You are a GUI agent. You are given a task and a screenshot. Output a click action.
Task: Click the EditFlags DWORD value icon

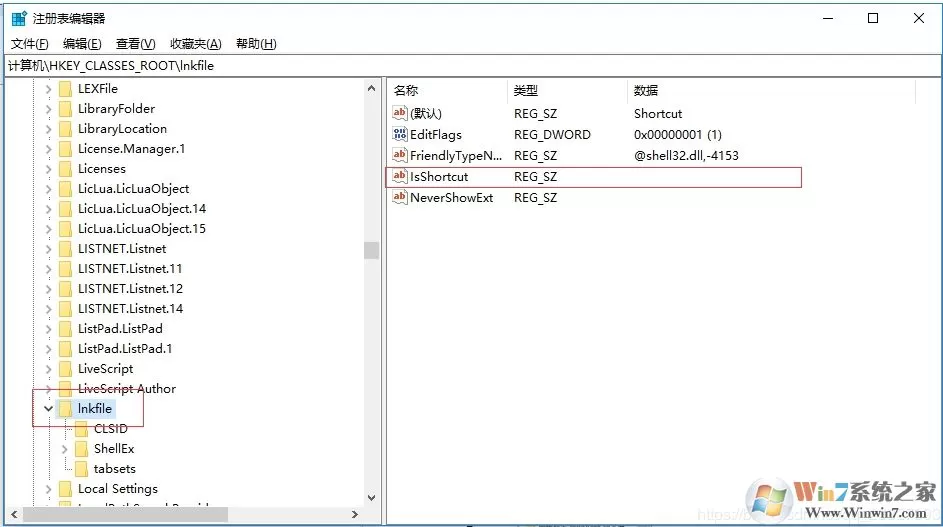coord(399,134)
